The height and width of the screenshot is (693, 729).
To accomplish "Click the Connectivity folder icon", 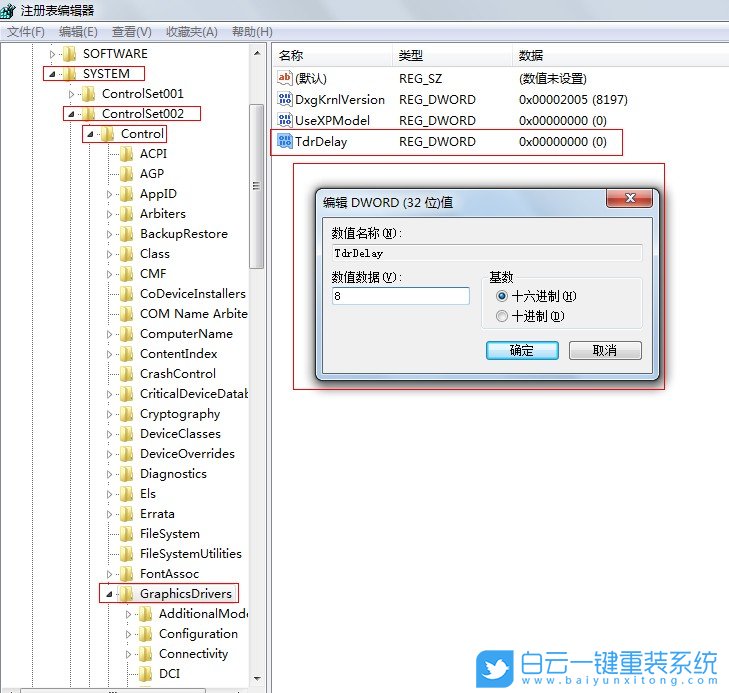I will point(146,653).
